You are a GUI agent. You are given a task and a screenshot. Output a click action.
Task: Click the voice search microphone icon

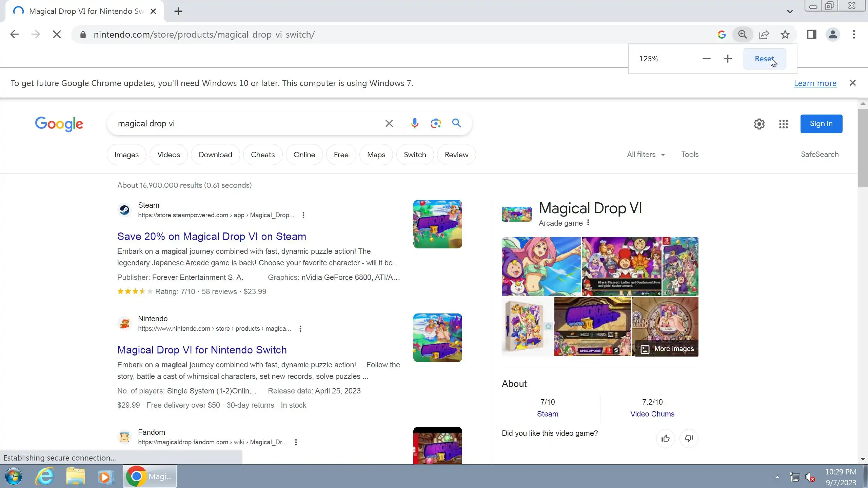click(x=414, y=123)
